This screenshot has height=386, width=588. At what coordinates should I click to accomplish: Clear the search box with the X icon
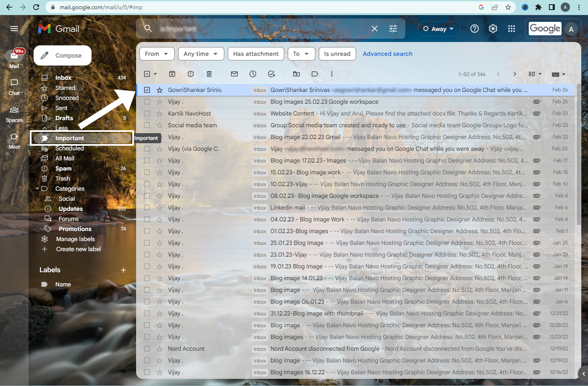[375, 29]
